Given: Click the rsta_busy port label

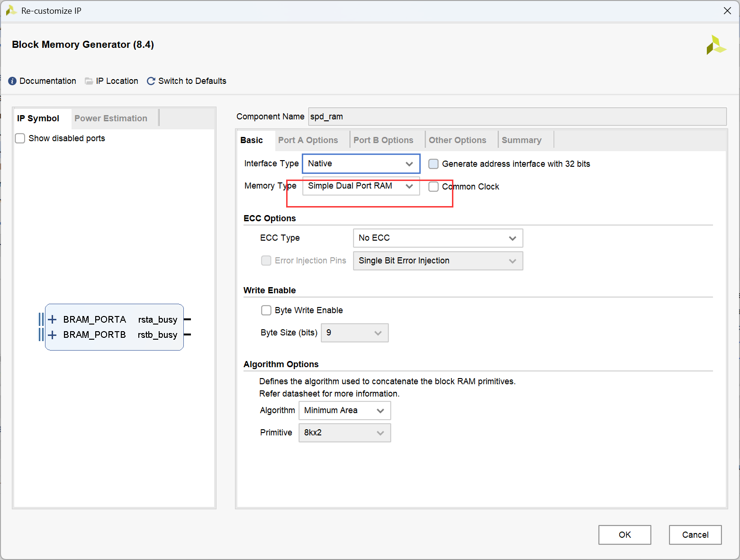Looking at the screenshot, I should click(x=158, y=320).
